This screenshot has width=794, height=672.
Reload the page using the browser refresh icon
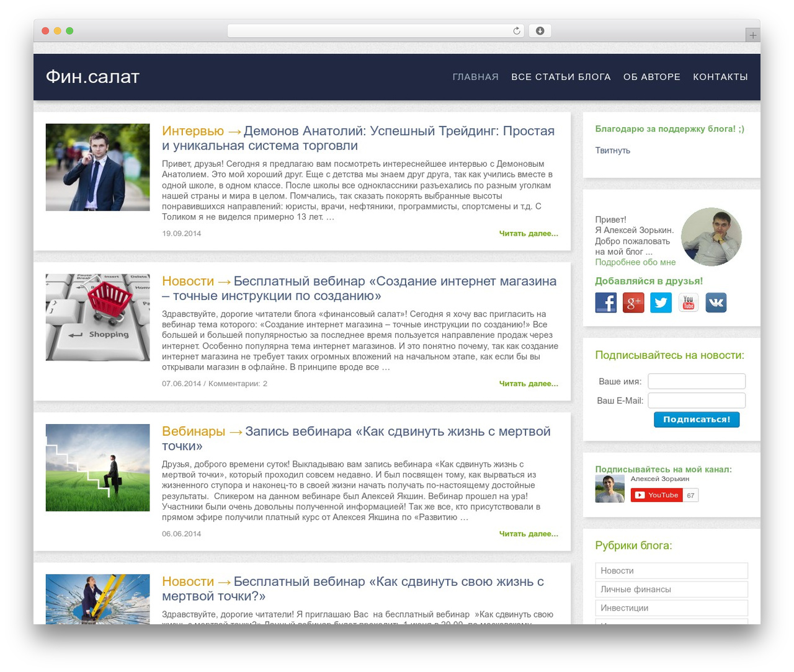tap(517, 31)
